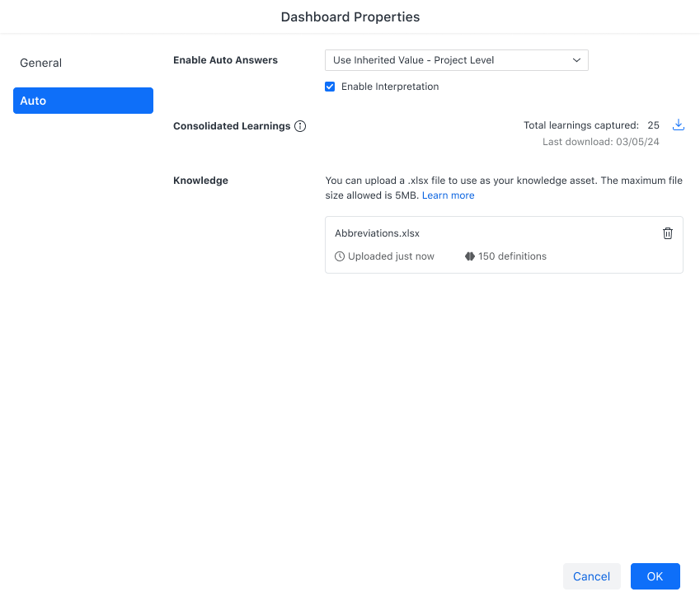700x606 pixels.
Task: Open the Enable Auto Answers dropdown
Action: click(x=456, y=60)
